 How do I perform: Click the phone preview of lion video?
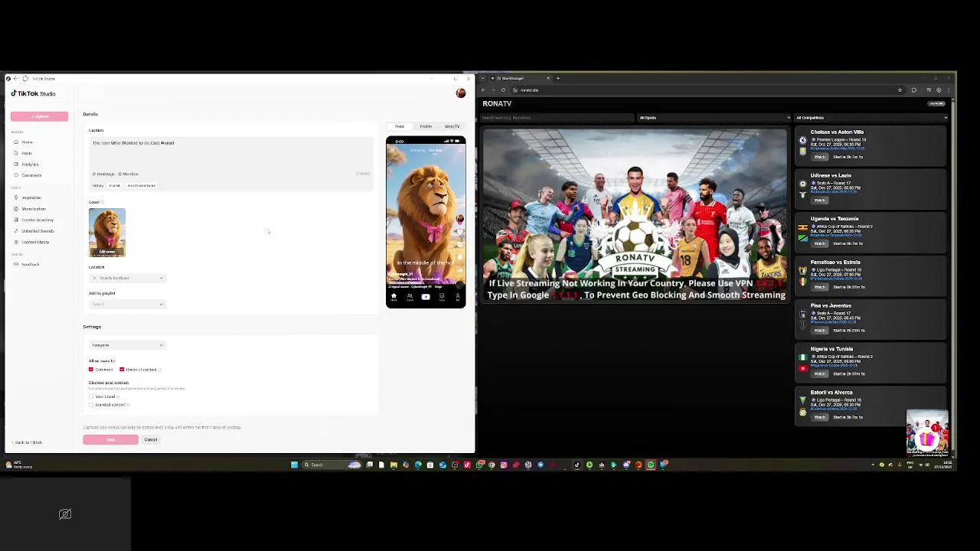426,222
